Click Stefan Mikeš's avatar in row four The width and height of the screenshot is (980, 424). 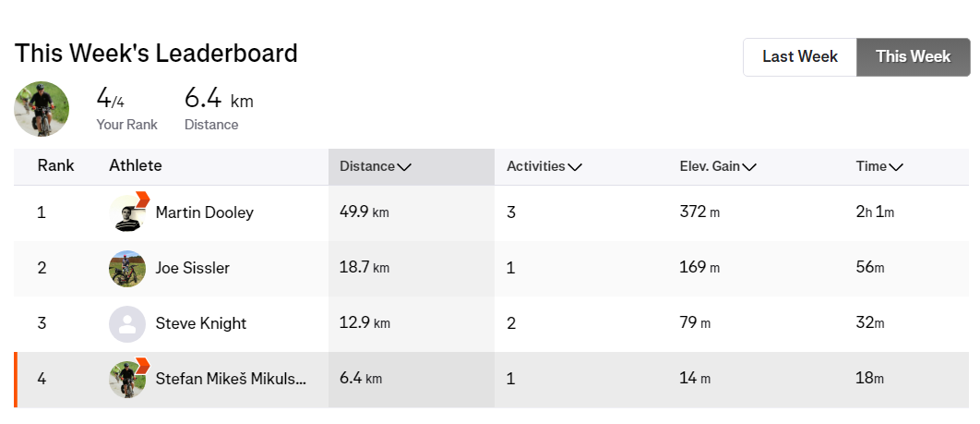[x=127, y=379]
